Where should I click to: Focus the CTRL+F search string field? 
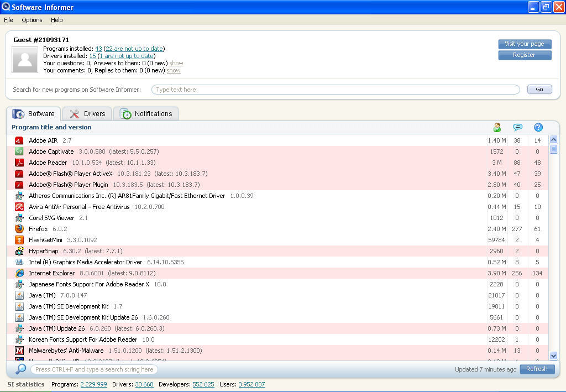(94, 369)
